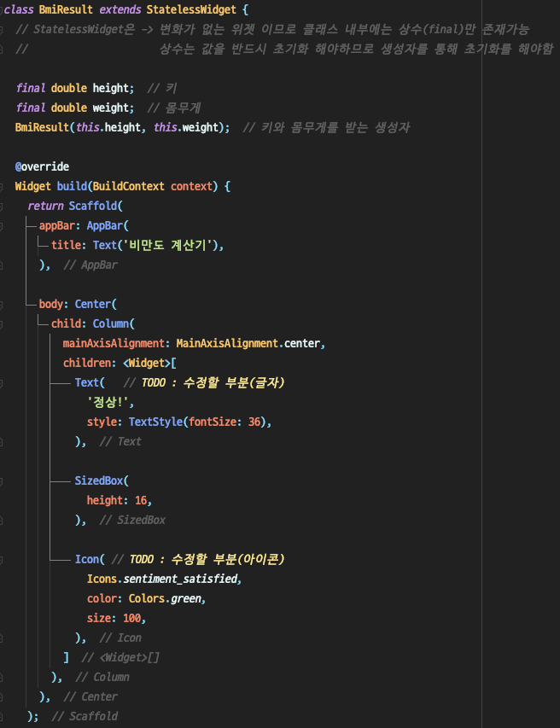
Task: Click the number 16
Action: [x=141, y=500]
